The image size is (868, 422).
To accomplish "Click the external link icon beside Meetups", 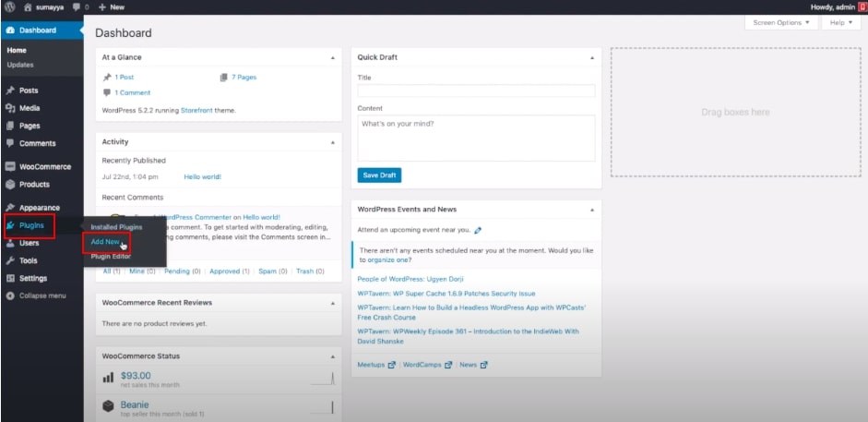I will point(392,365).
